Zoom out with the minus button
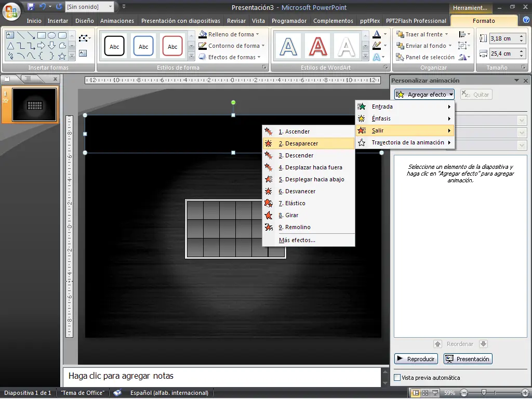 click(464, 393)
